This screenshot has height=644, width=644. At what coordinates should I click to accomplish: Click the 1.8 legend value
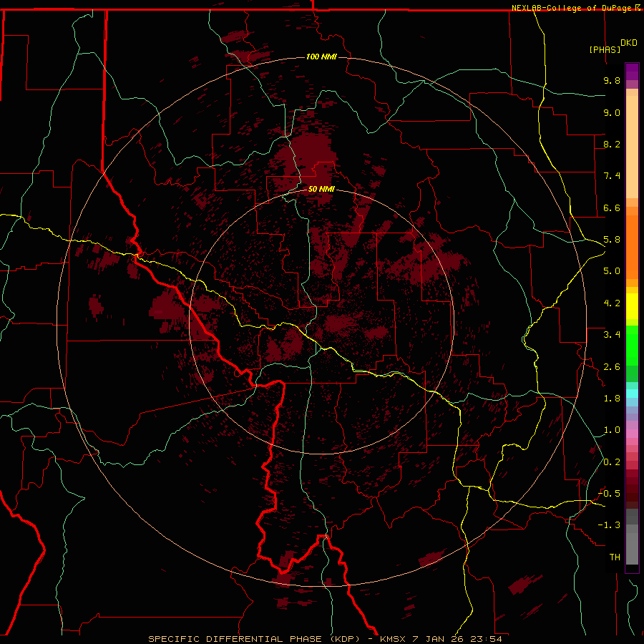(x=612, y=399)
